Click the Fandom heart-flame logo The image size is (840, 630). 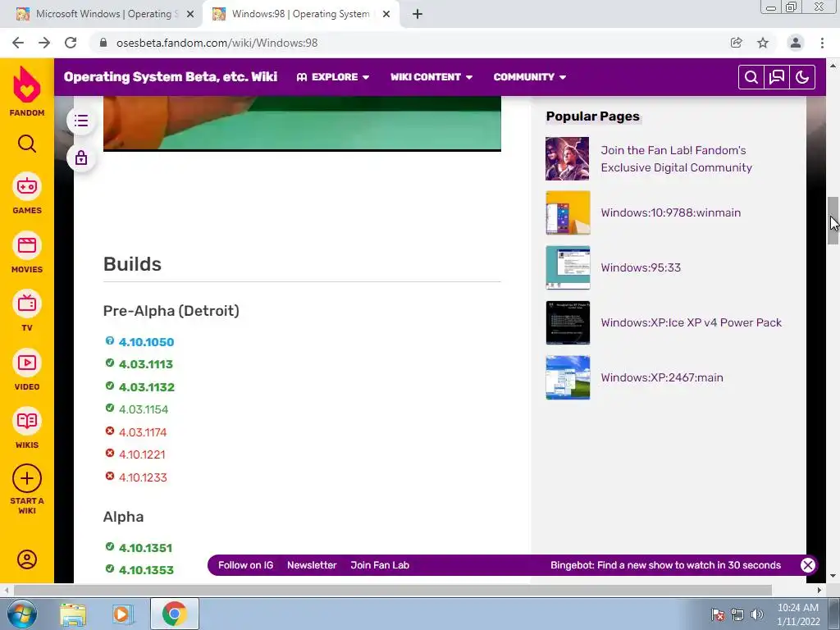27,84
